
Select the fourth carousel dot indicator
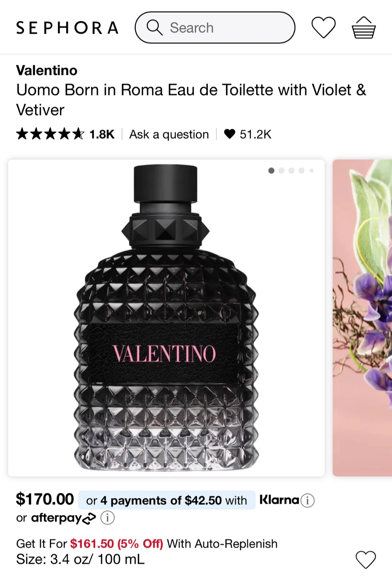pyautogui.click(x=301, y=171)
